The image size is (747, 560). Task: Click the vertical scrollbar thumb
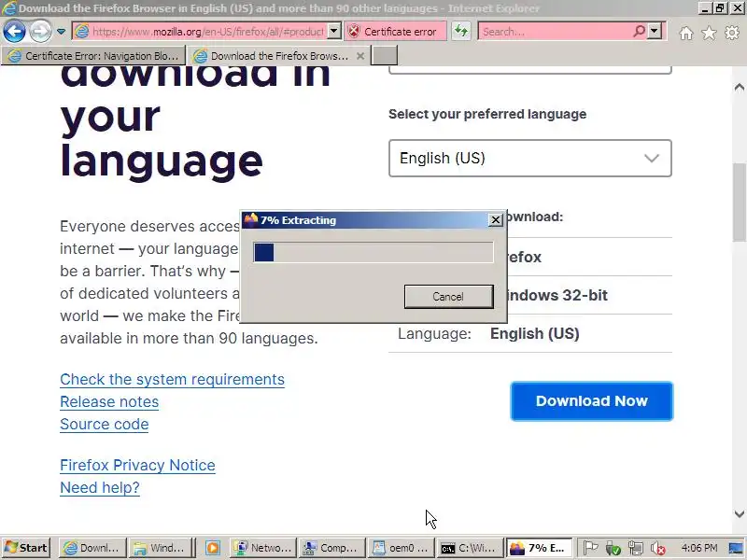pyautogui.click(x=739, y=203)
